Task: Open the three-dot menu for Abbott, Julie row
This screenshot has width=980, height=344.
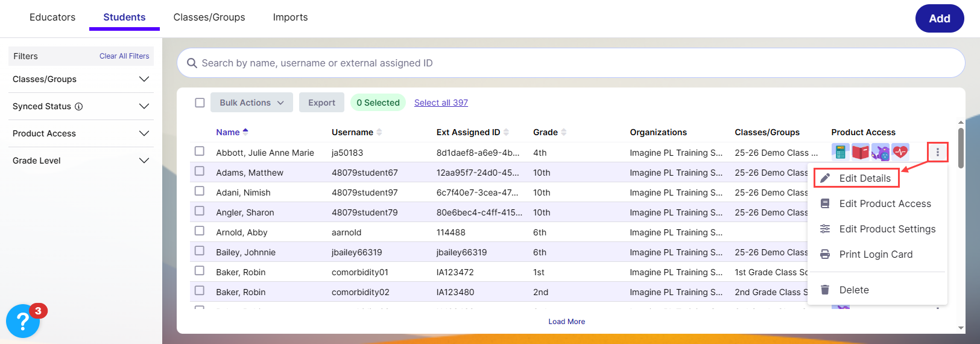Action: pyautogui.click(x=938, y=153)
